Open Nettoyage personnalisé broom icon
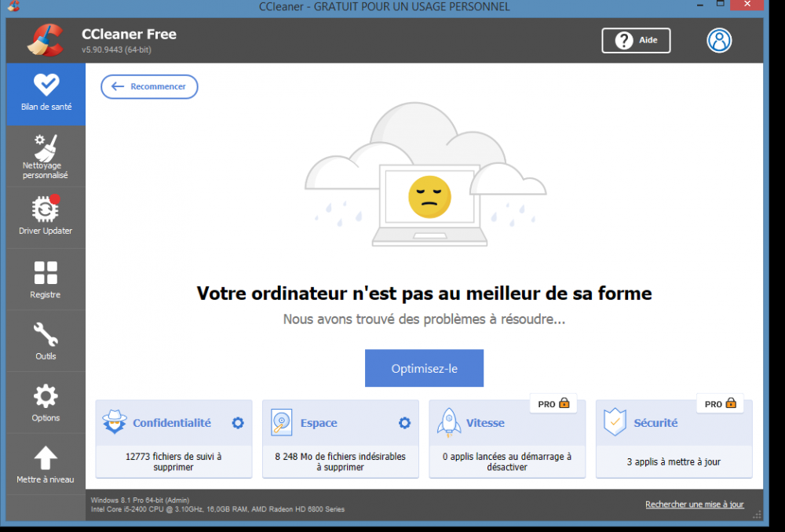785x532 pixels. 46,148
